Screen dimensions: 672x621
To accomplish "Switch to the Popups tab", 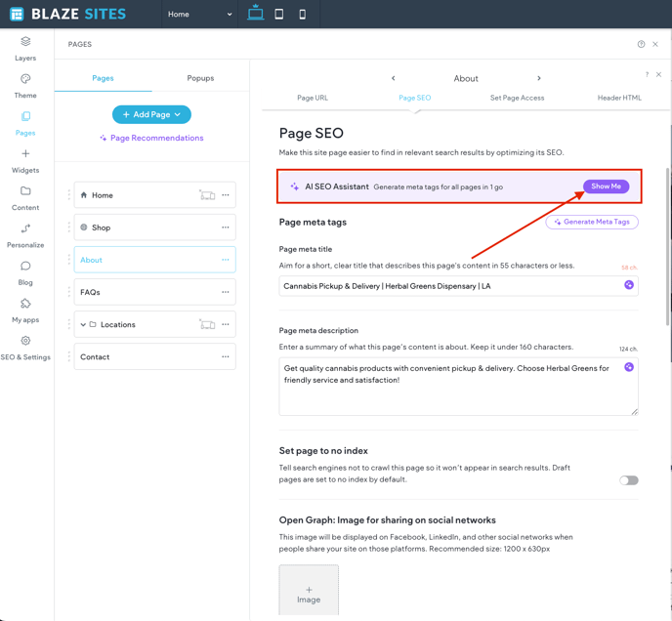I will (x=200, y=78).
